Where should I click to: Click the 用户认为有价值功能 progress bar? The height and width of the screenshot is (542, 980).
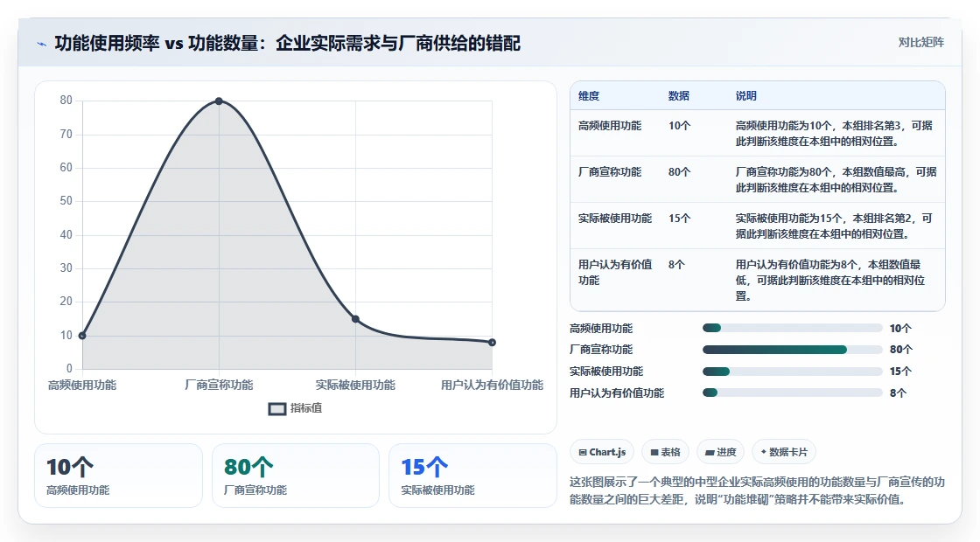792,393
